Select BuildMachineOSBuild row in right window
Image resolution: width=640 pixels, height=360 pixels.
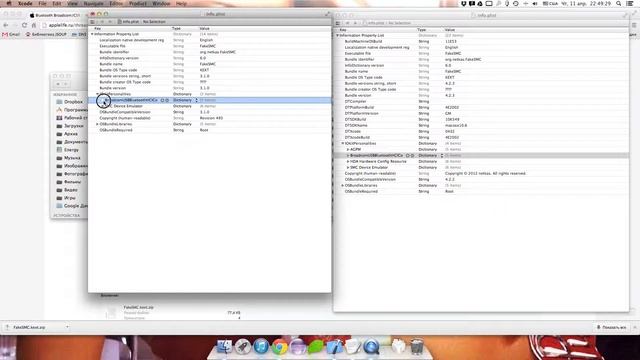click(481, 42)
